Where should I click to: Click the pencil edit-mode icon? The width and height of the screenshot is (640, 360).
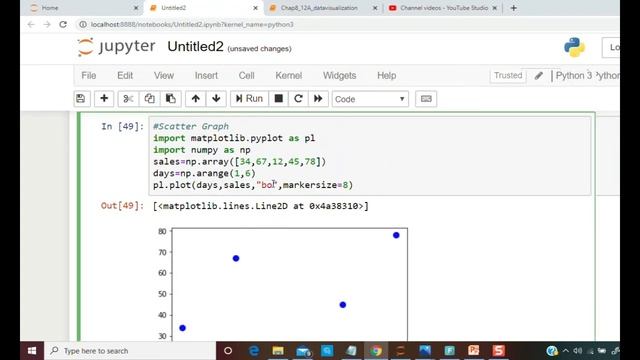[539, 76]
